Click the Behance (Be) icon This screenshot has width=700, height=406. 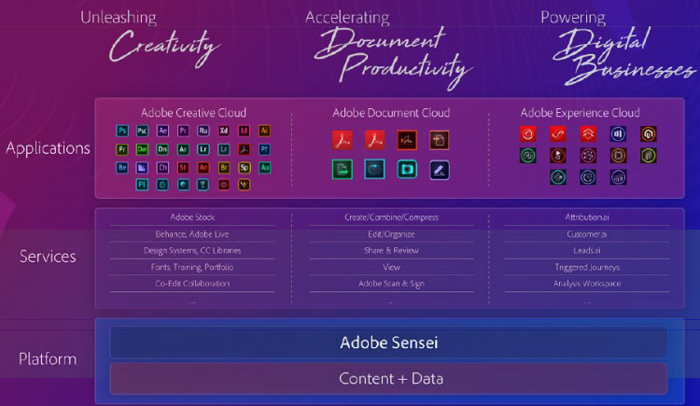click(x=122, y=166)
